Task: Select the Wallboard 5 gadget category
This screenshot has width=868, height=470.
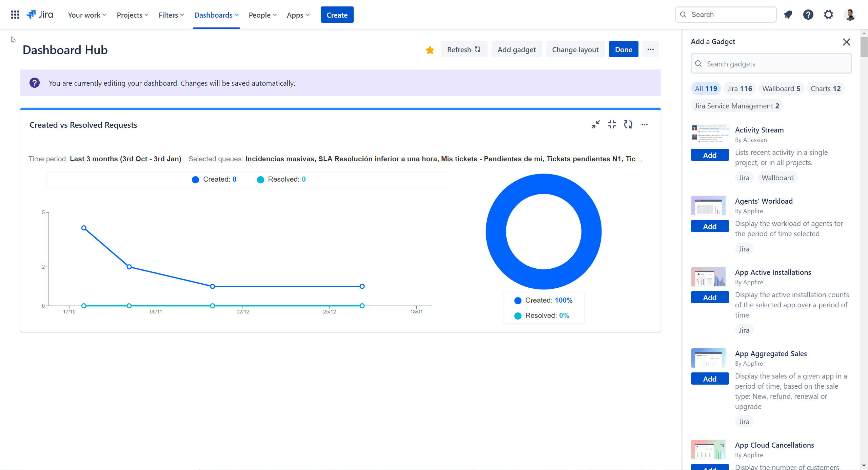Action: (781, 88)
